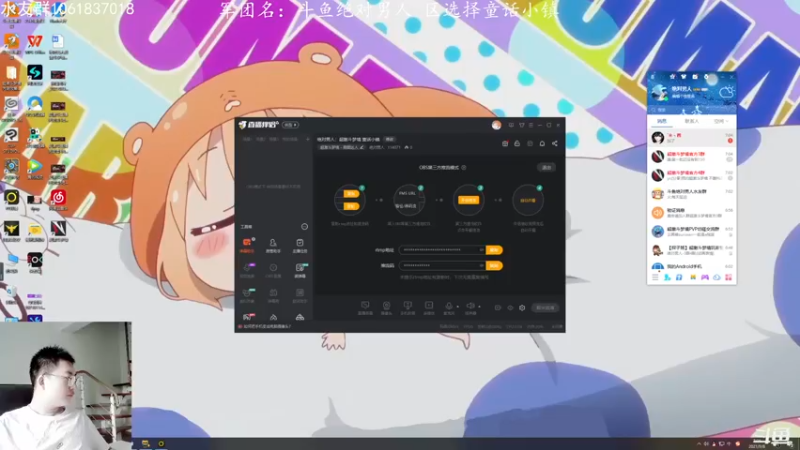Open the help icon beside OBS mode title

pos(464,167)
